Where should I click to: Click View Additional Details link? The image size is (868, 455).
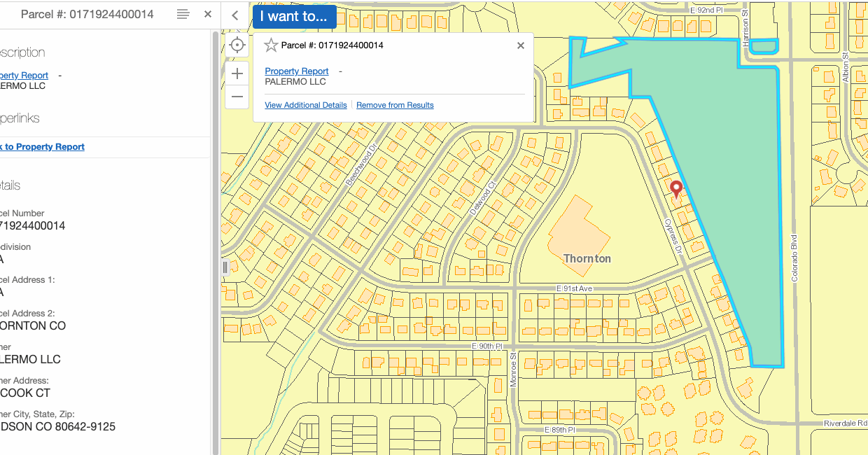306,105
